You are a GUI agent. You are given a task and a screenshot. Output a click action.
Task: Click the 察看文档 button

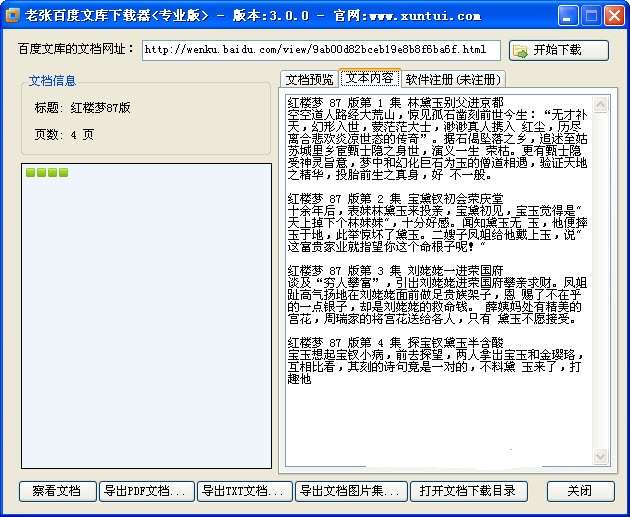tap(57, 491)
